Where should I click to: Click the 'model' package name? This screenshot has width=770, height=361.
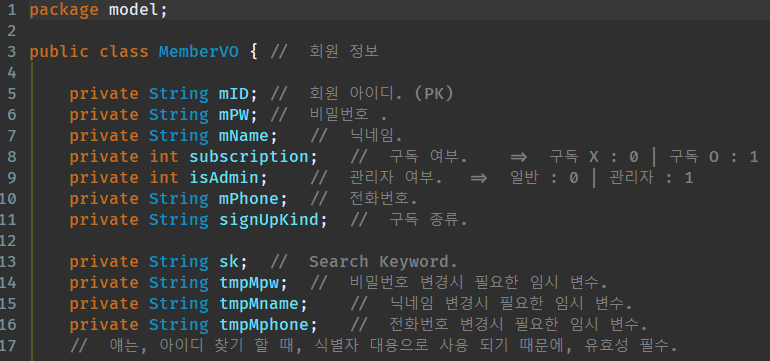click(x=133, y=10)
